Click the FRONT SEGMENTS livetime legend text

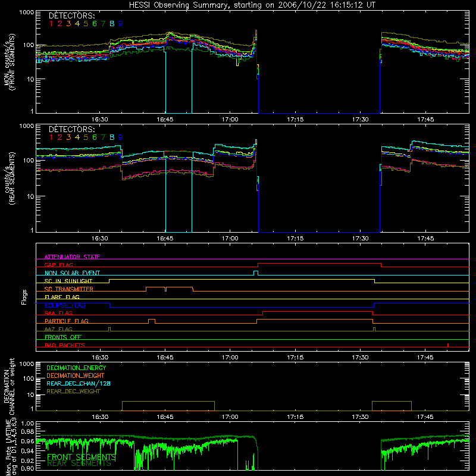click(82, 457)
